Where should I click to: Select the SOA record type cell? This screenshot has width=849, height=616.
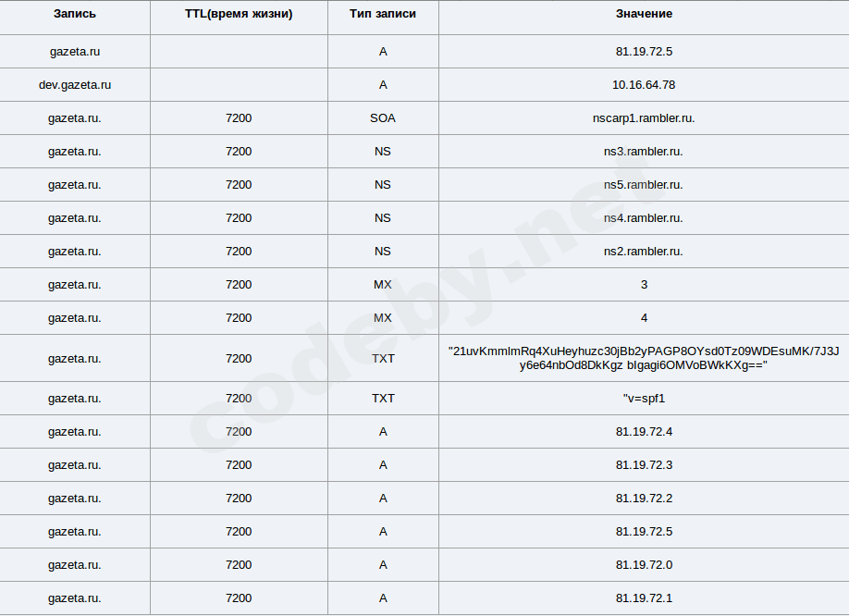(x=383, y=118)
